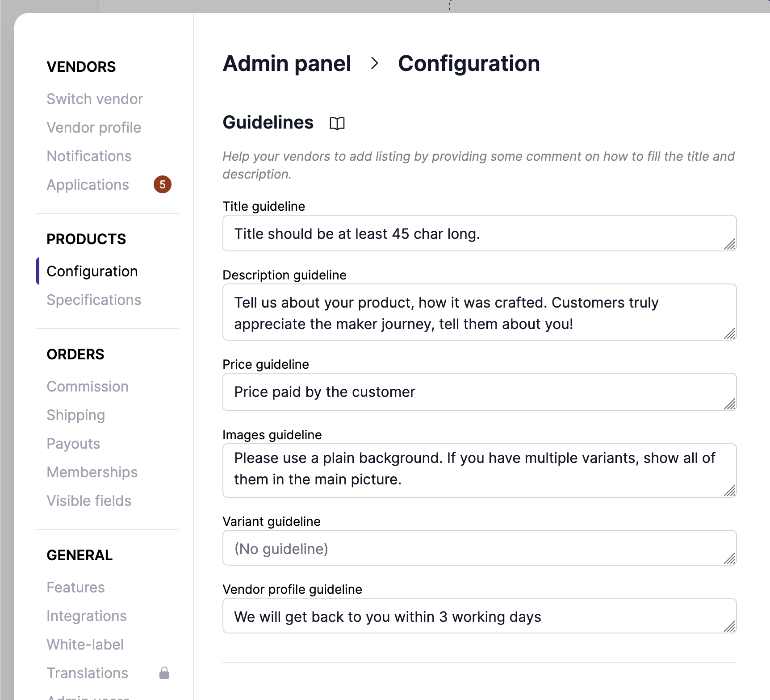This screenshot has width=770, height=700.
Task: Go to Visible fields page
Action: [89, 501]
